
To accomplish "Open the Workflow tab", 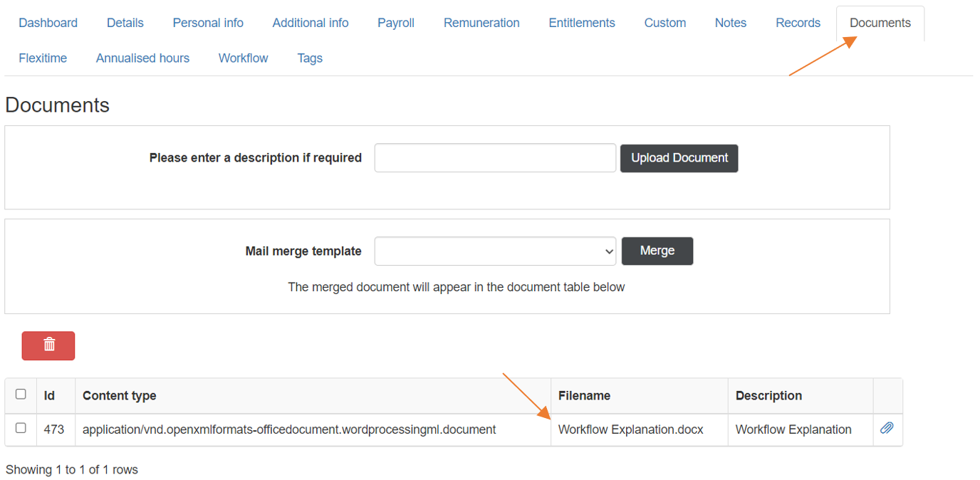I will pyautogui.click(x=244, y=58).
